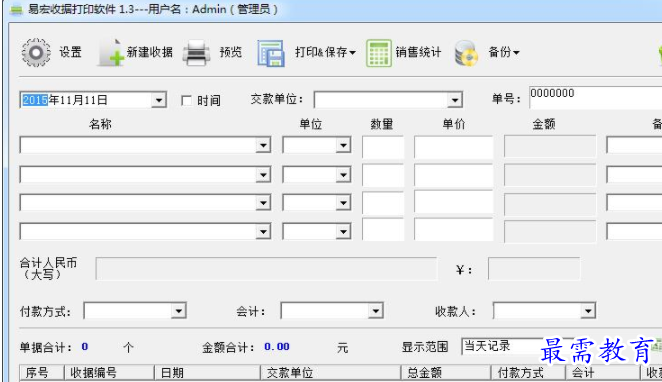Viewport: 662px width, 382px height.
Task: Click the 预览 toolbar label
Action: [231, 52]
